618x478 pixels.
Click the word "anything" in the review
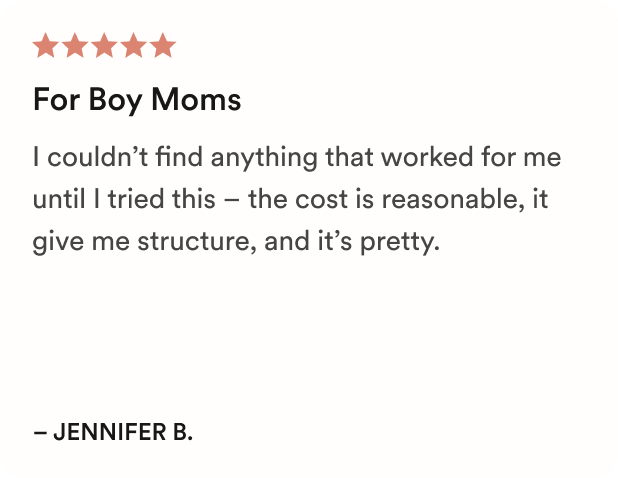click(x=264, y=158)
